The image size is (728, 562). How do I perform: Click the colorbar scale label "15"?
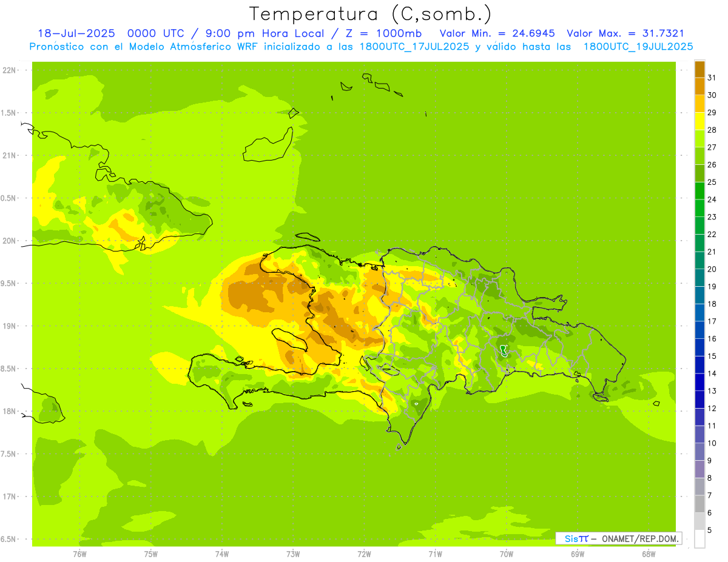(712, 356)
